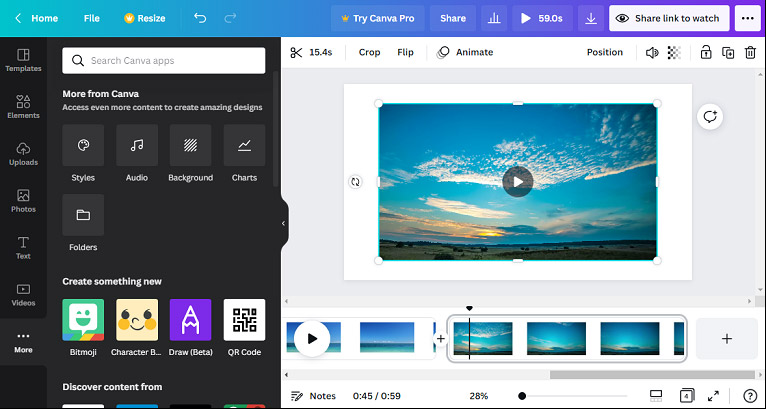The height and width of the screenshot is (409, 766).
Task: Go back Home
Action: pyautogui.click(x=36, y=18)
